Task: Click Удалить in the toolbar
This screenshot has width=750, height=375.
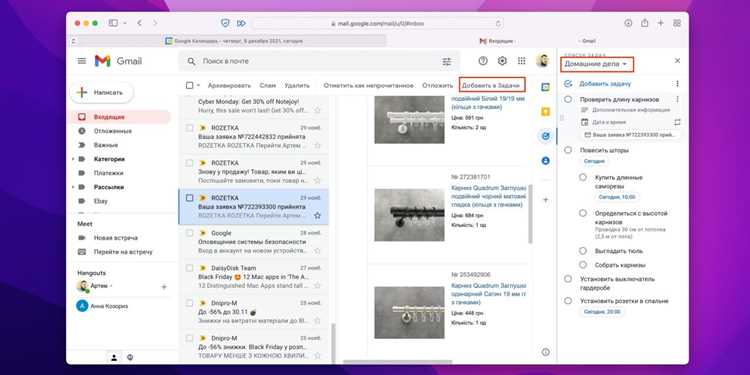Action: [x=297, y=86]
